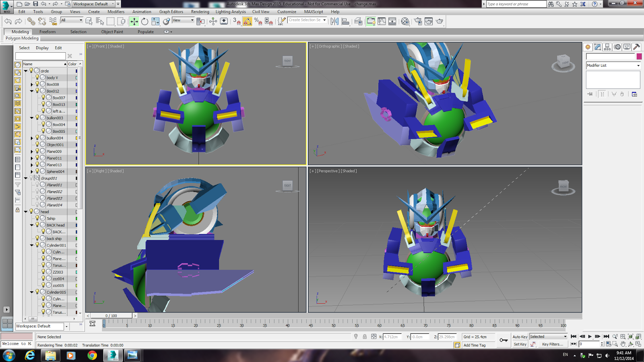
Task: Click the Undo arrow in main toolbar
Action: 8,21
